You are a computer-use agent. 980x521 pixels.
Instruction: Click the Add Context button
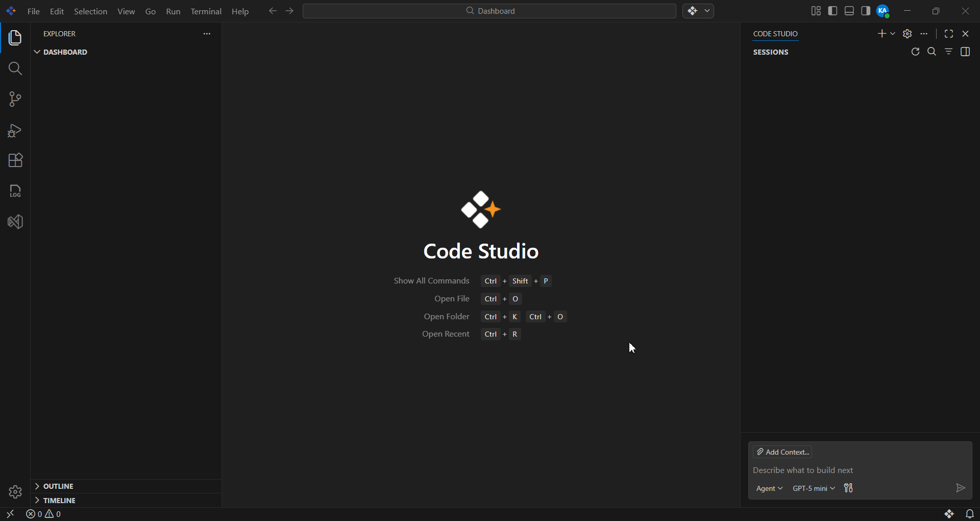[x=783, y=452]
